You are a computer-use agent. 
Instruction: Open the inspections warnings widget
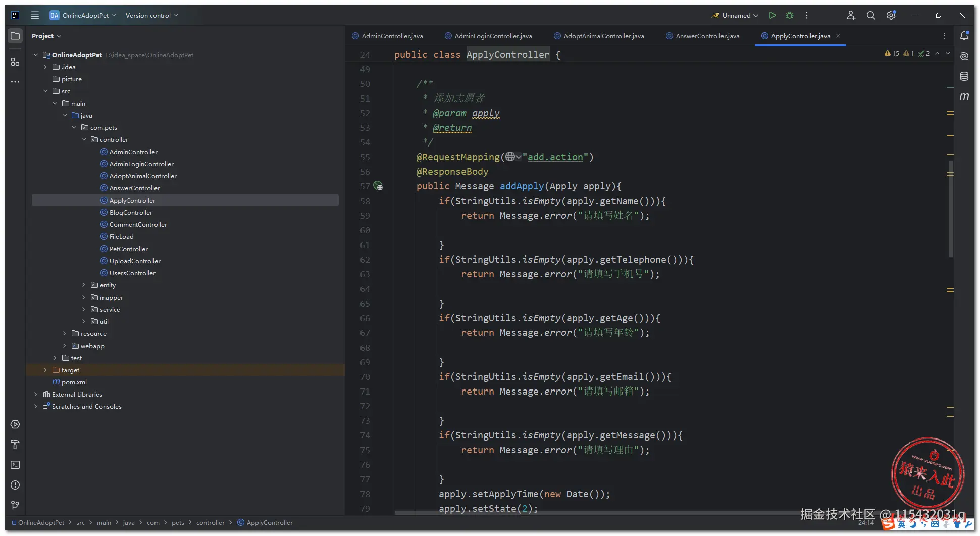pyautogui.click(x=907, y=53)
